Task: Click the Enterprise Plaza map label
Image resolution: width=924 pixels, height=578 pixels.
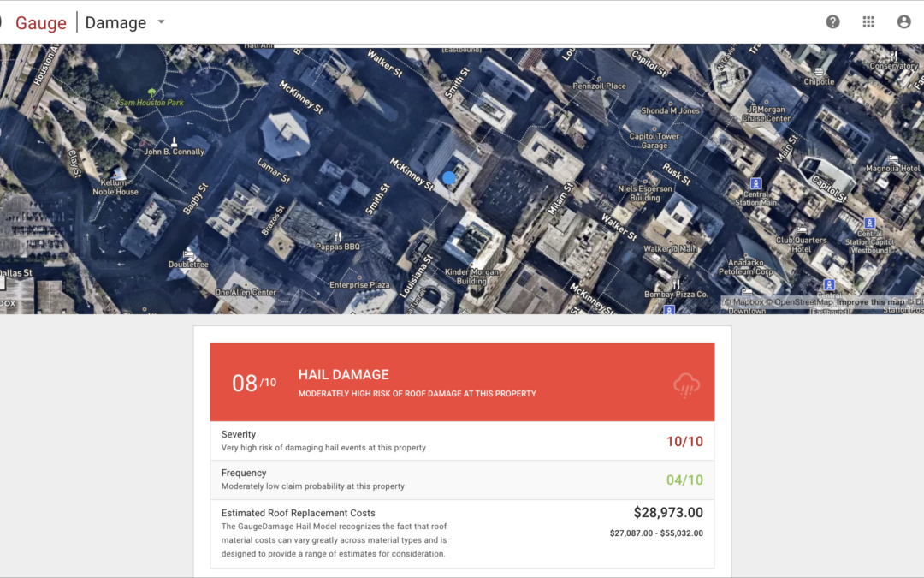Action: tap(359, 285)
